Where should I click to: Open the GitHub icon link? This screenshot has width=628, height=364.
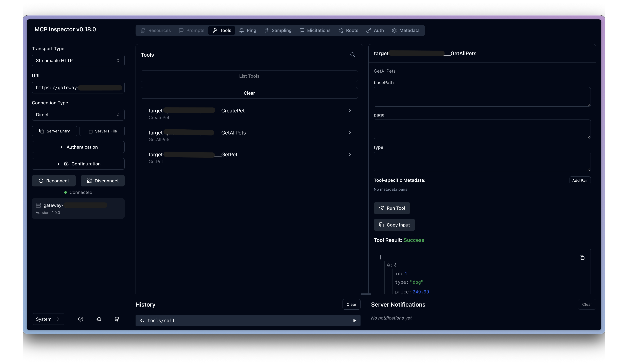tap(117, 319)
